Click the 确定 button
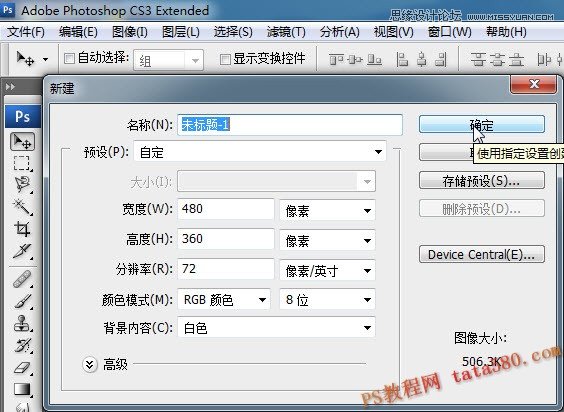Image resolution: width=564 pixels, height=412 pixels. pos(482,124)
